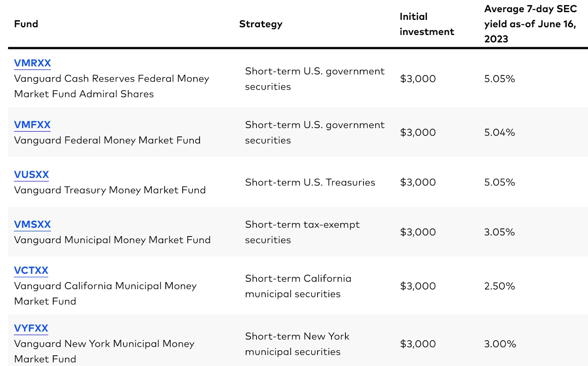Click the Short-term tax-exempt securities cell

pos(302,232)
